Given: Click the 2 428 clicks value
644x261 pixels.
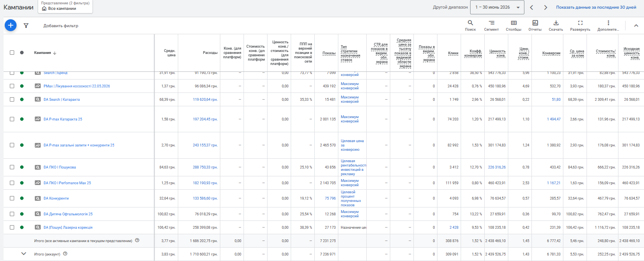Looking at the screenshot, I should (454, 228).
